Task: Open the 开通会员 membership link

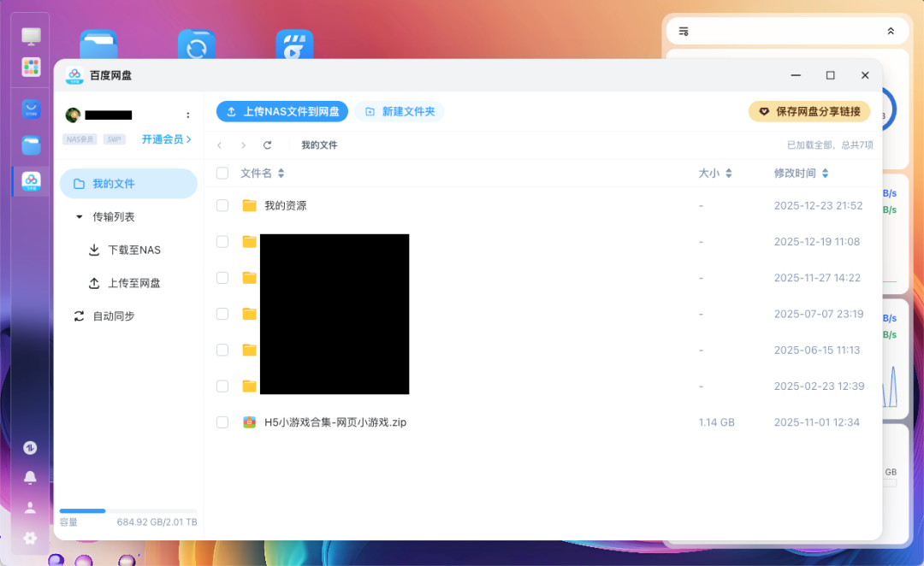Action: click(163, 138)
